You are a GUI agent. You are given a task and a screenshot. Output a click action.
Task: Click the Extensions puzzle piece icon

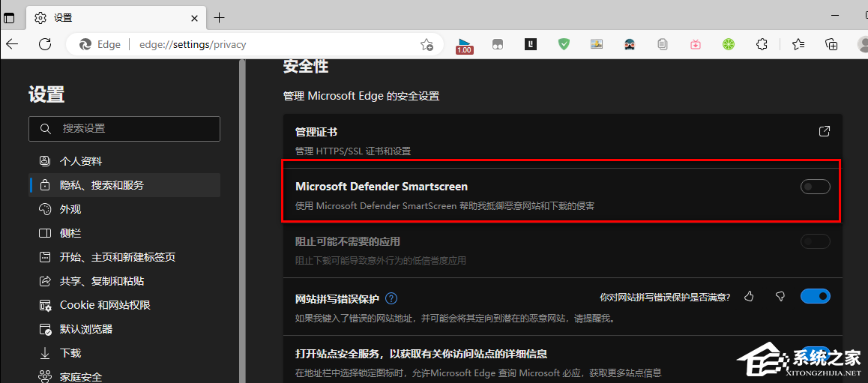tap(762, 44)
